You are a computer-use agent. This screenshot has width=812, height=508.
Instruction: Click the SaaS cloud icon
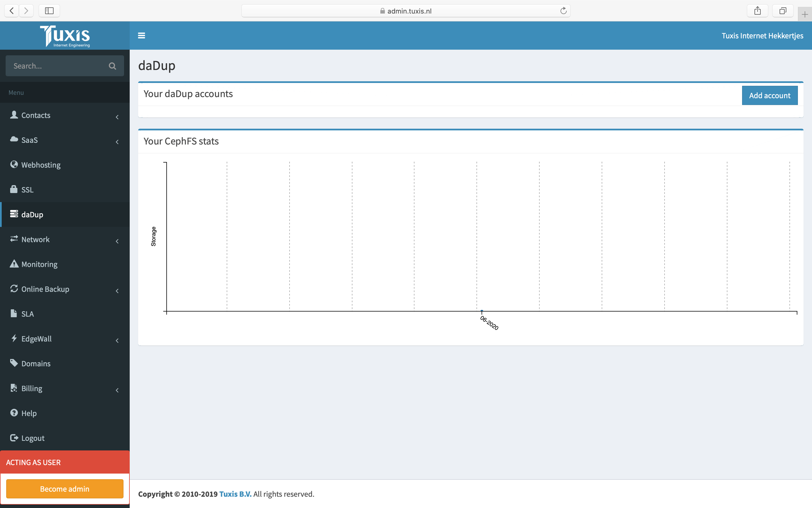click(14, 139)
